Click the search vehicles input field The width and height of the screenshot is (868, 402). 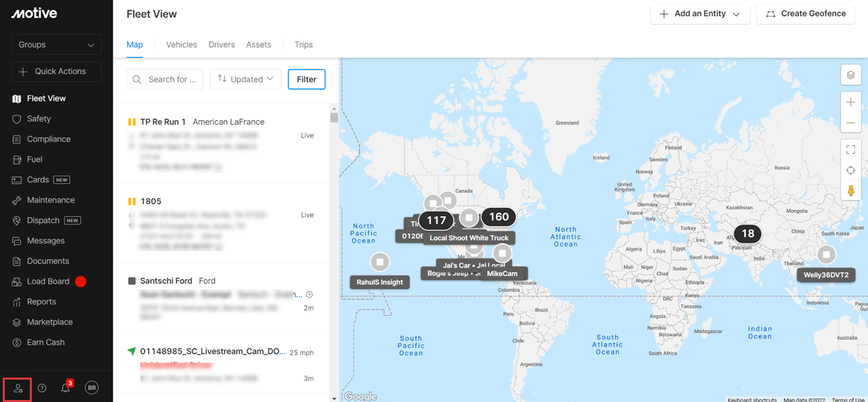[x=165, y=79]
